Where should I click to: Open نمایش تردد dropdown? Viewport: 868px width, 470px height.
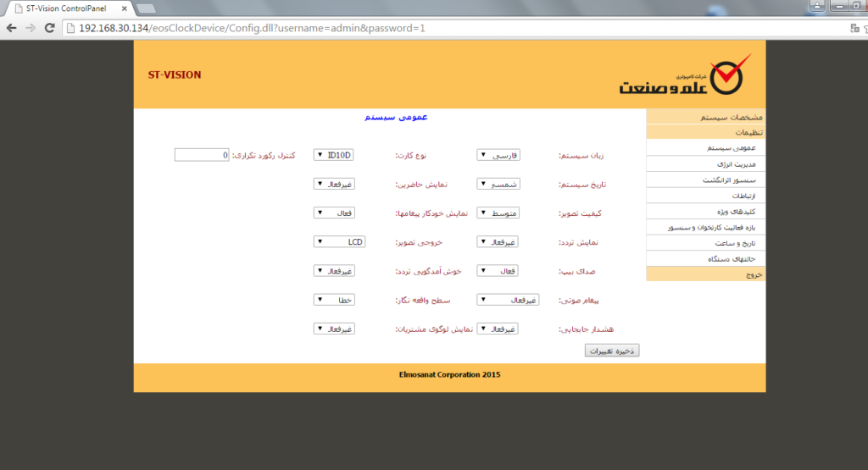497,241
